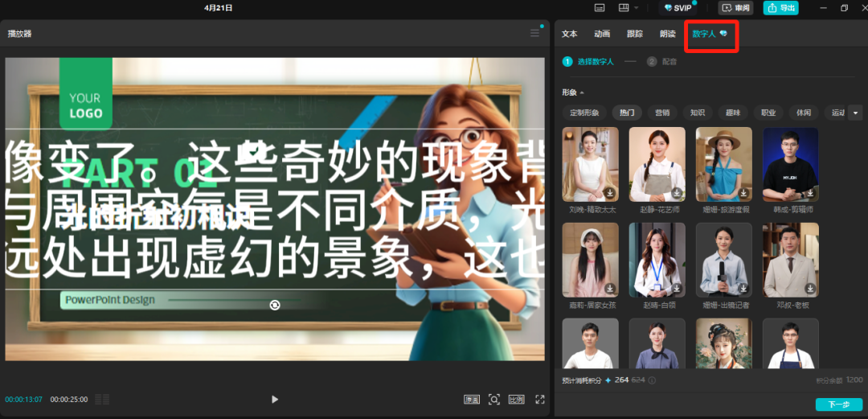Image resolution: width=868 pixels, height=419 pixels.
Task: Open the SVIP membership button
Action: pos(680,8)
